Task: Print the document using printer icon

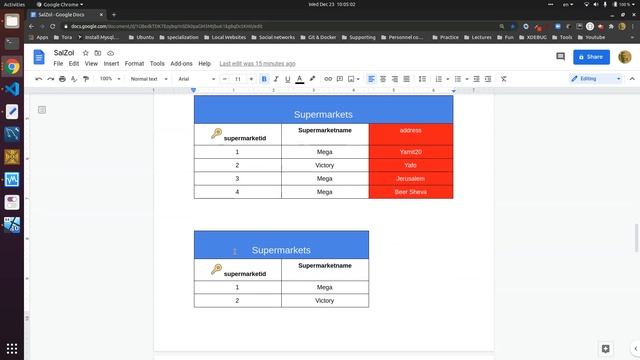Action: 62,79
